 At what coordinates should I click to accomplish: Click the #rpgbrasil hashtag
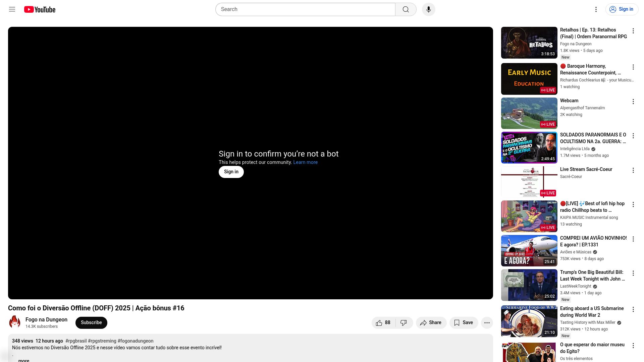click(76, 341)
